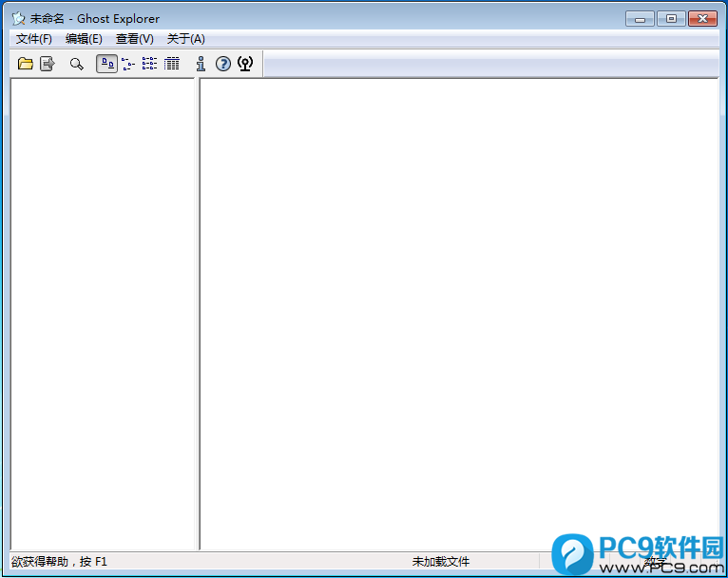Open an image file via folder icon
728x578 pixels.
[26, 64]
